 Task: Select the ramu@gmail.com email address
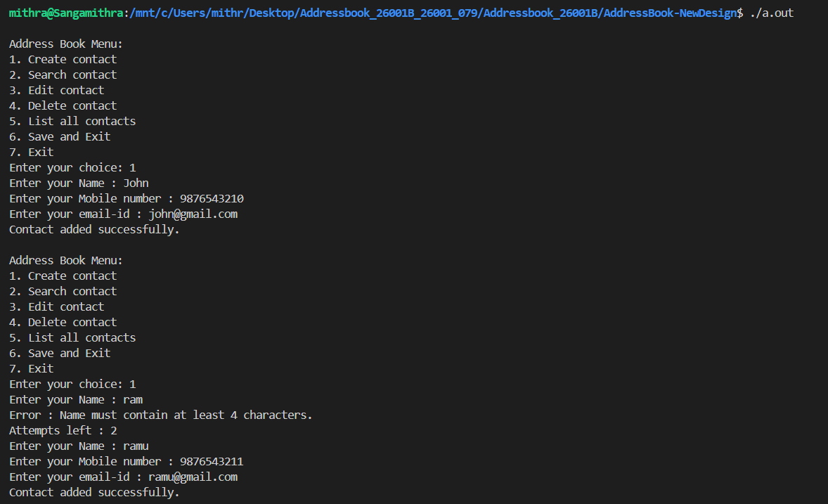[x=193, y=477]
